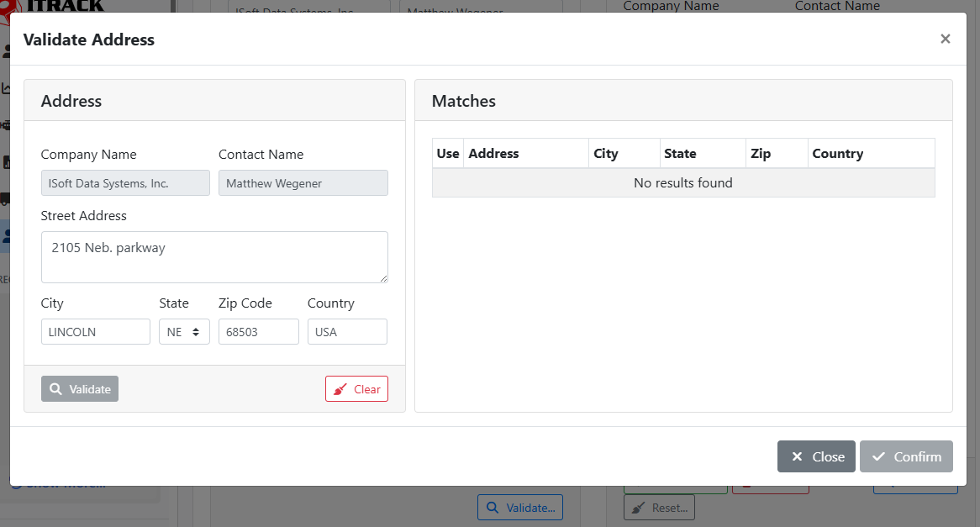Screen dimensions: 980x527
Task: Click the building icon in the left sidebar
Action: [x=6, y=162]
